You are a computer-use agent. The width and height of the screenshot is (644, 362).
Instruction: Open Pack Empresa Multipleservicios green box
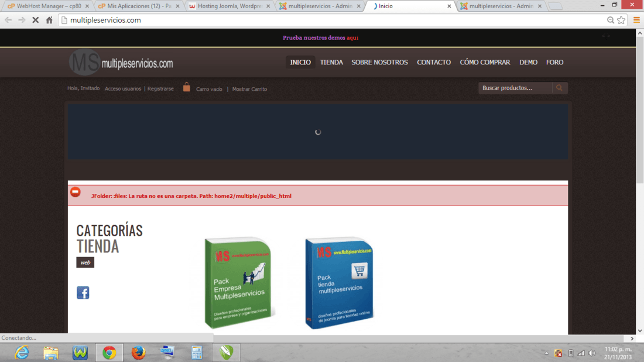point(238,283)
